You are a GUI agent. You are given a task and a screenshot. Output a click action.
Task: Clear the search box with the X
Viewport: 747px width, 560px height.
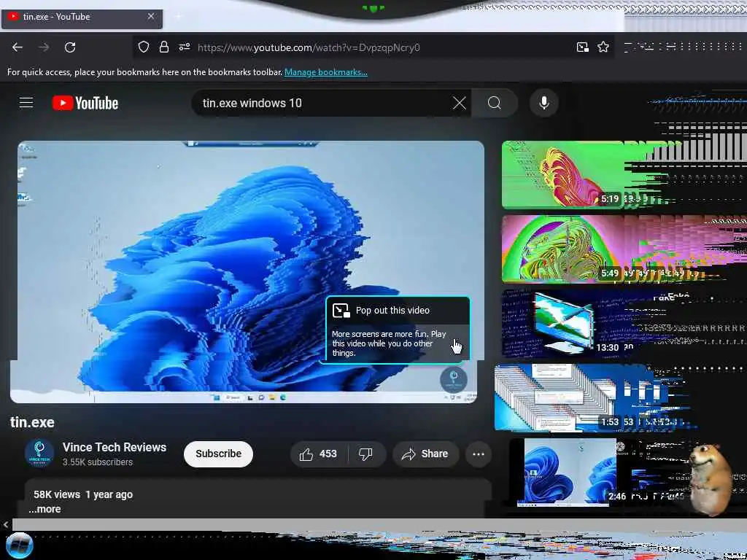pos(460,103)
